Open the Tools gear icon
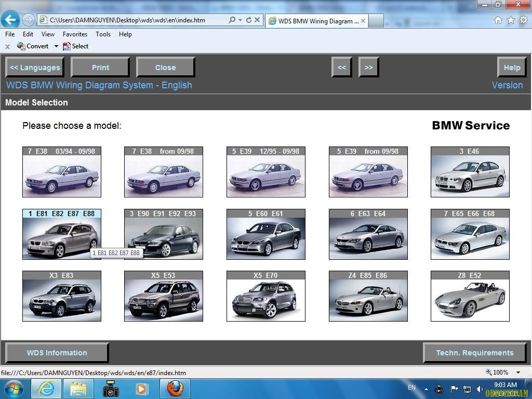Screen dimensions: 532x399 pyautogui.click(x=524, y=20)
